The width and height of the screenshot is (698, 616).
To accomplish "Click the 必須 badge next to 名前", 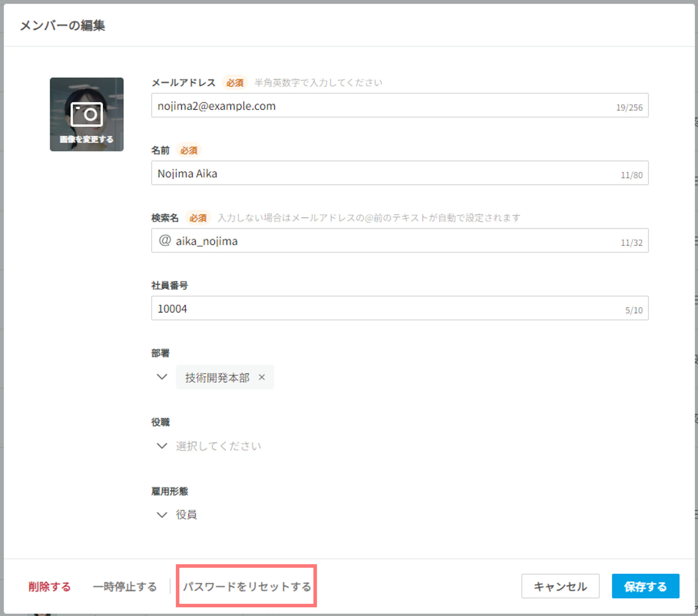I will pyautogui.click(x=189, y=151).
